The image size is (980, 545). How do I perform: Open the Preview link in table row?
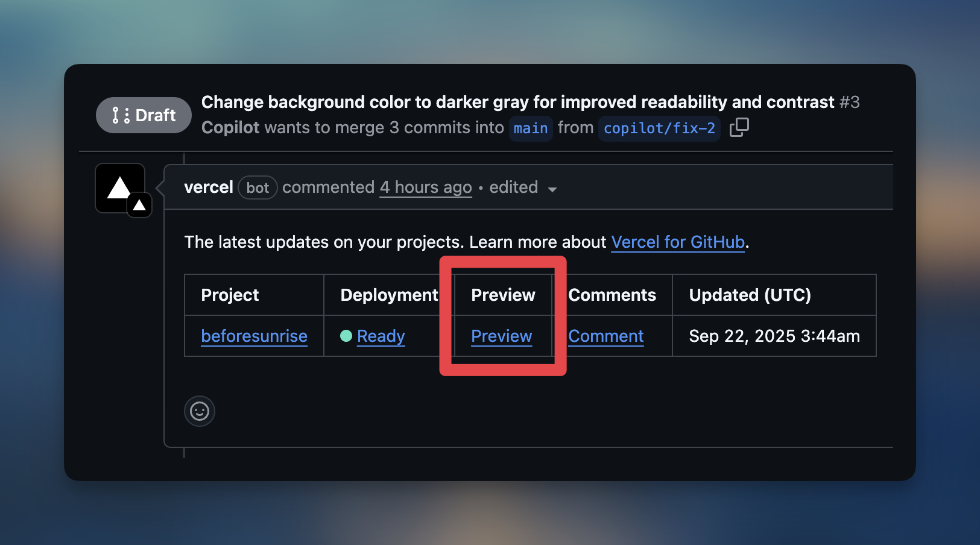[501, 336]
